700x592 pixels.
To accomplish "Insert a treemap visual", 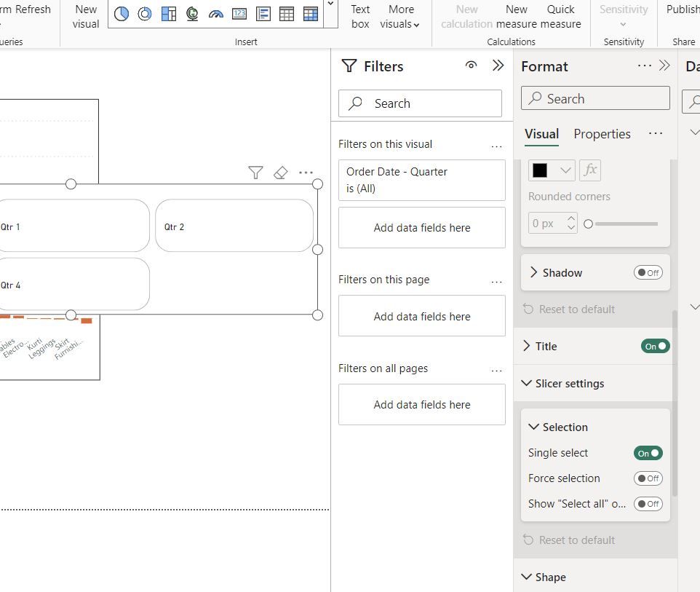I will [168, 14].
